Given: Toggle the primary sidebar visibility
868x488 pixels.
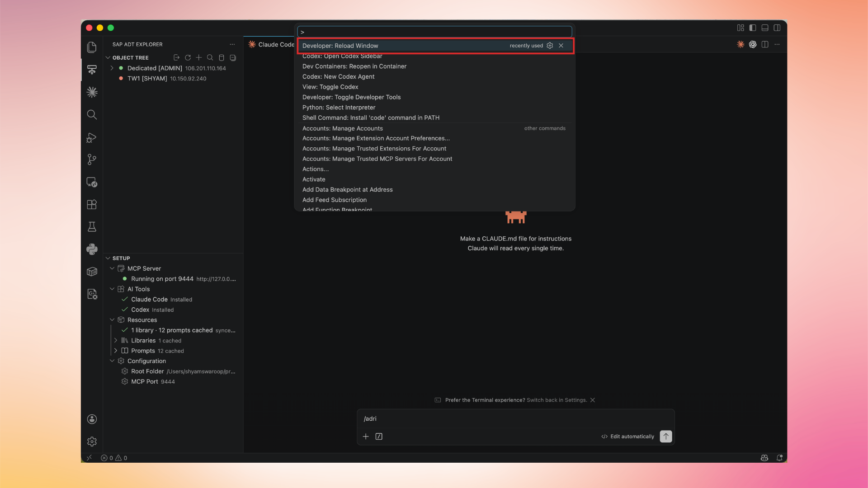Looking at the screenshot, I should coord(752,28).
